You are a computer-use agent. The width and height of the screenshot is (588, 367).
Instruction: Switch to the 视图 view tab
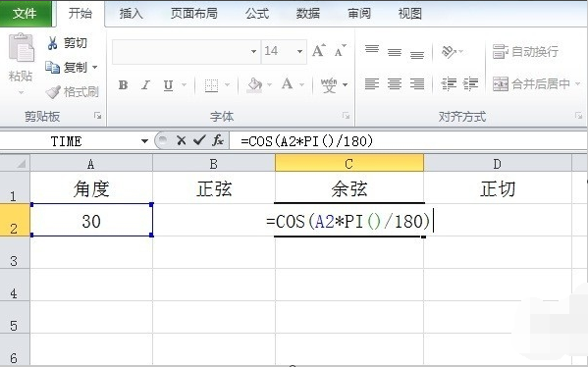(x=410, y=14)
